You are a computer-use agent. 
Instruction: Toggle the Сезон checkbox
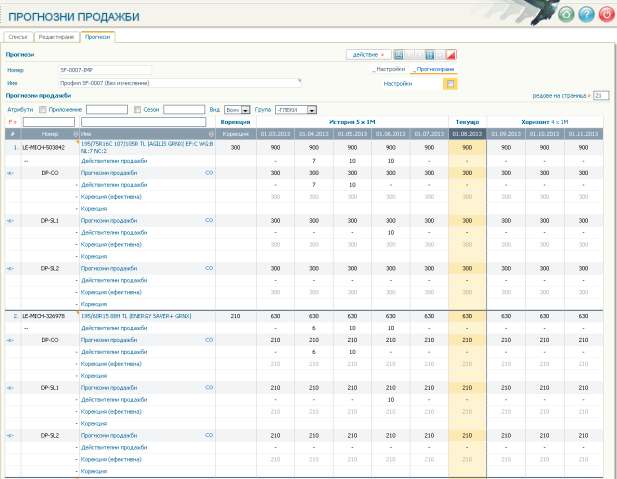point(137,110)
